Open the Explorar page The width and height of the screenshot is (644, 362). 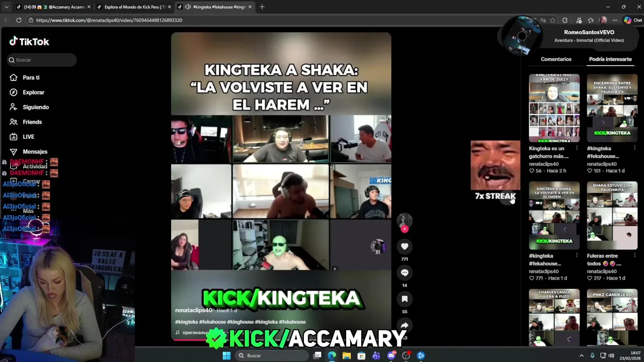coord(33,93)
